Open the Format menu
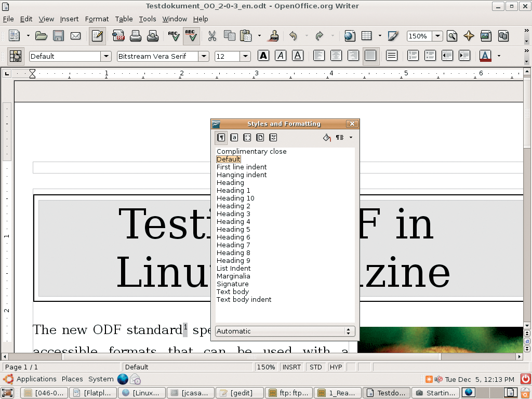532x399 pixels. point(97,19)
